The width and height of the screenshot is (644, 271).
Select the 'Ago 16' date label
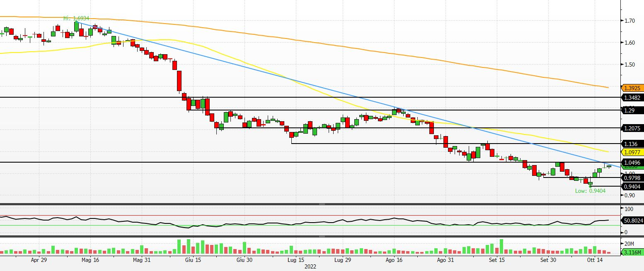394,260
